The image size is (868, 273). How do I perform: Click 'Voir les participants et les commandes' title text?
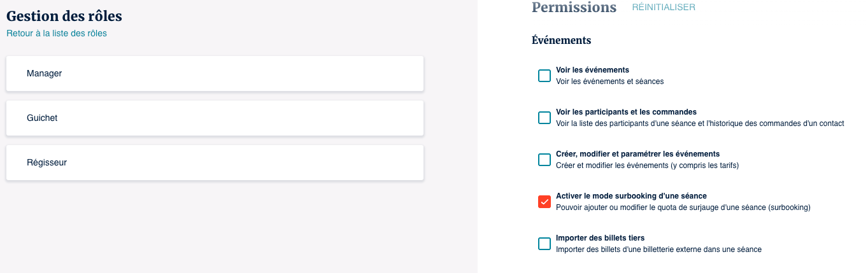pyautogui.click(x=626, y=112)
